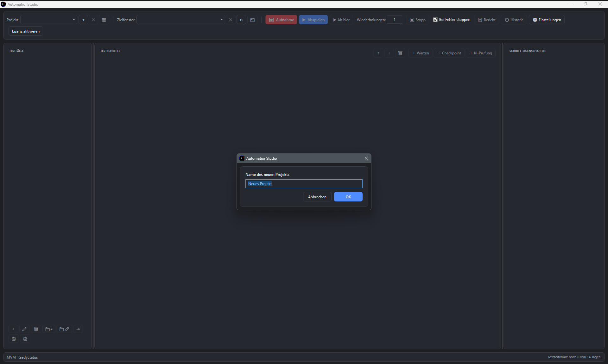Add a new test case with plus icon

pyautogui.click(x=13, y=329)
